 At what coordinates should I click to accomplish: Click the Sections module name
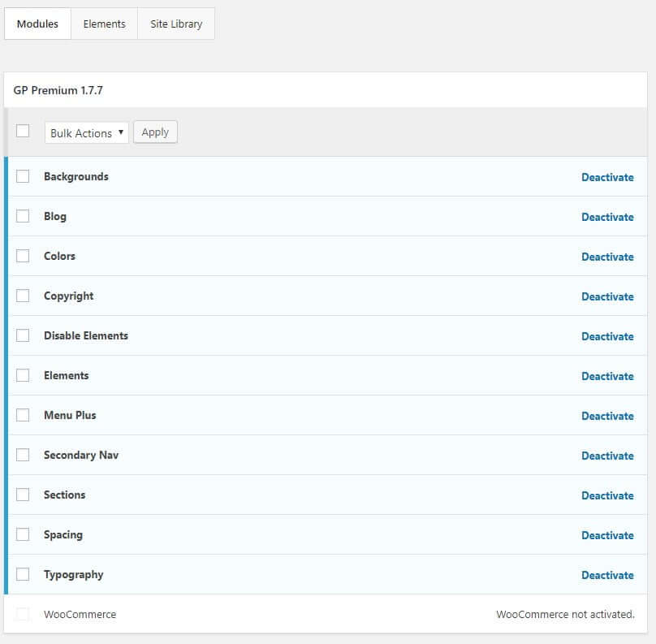pos(64,495)
